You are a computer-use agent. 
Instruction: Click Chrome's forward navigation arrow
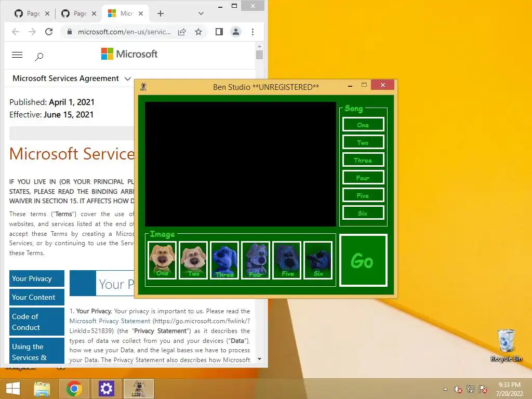tap(32, 32)
